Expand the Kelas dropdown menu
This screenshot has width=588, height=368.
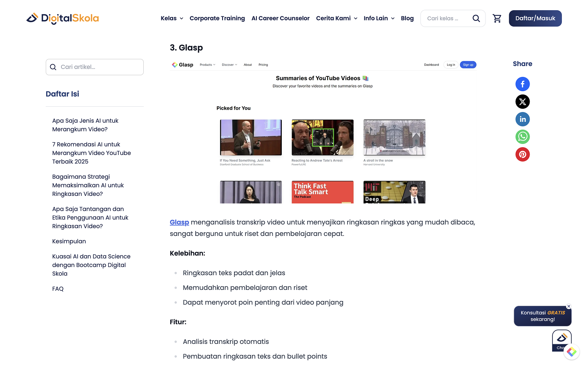tap(172, 18)
